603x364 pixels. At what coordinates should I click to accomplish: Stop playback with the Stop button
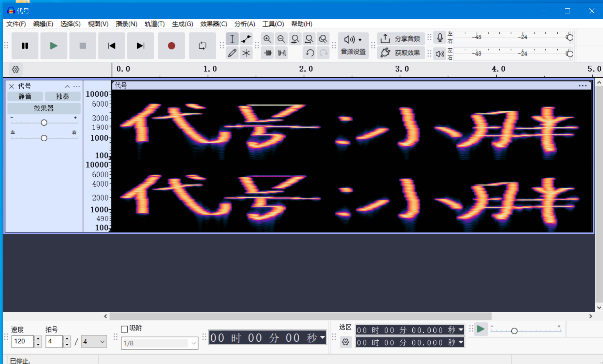(x=83, y=46)
